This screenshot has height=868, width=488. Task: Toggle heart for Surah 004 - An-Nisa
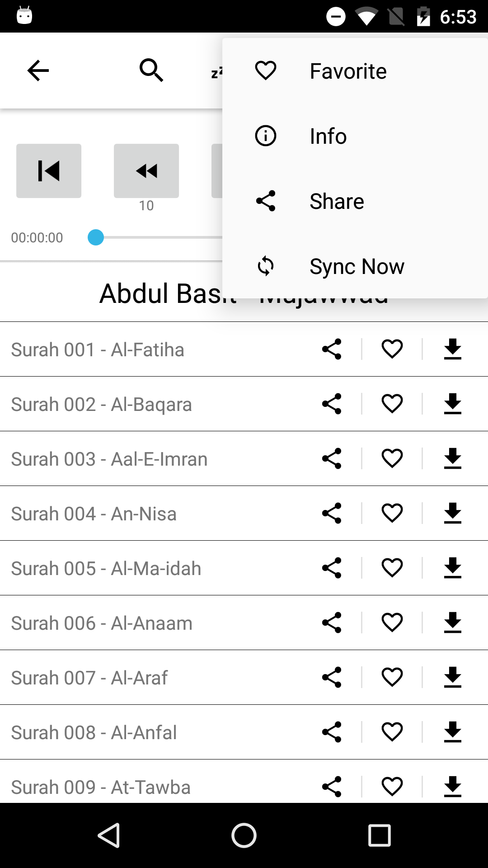pos(392,513)
